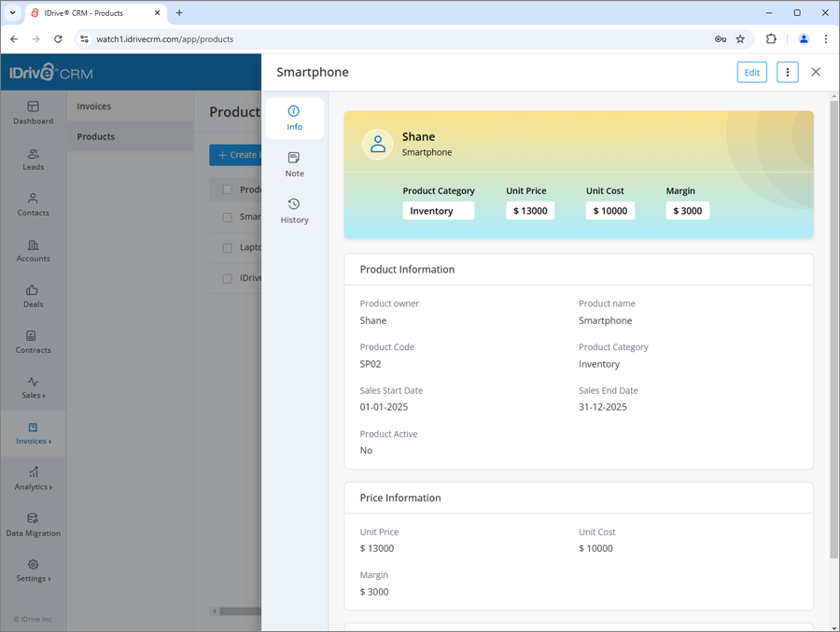View the History panel for Smartphone
The width and height of the screenshot is (840, 632).
294,212
